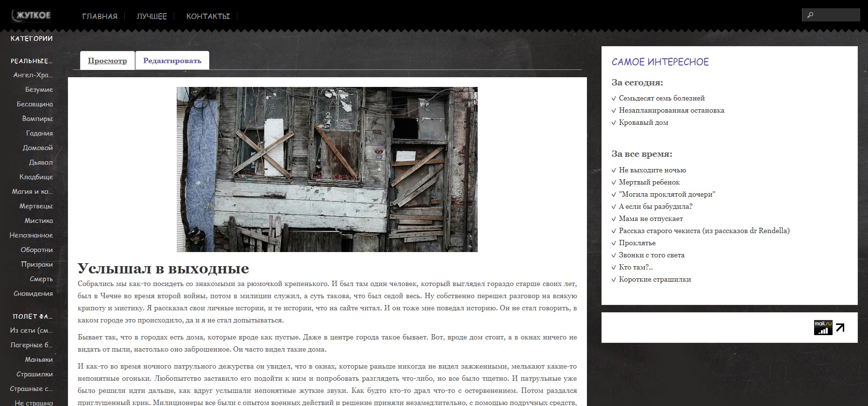Open the Реальные… category heading

pos(32,61)
